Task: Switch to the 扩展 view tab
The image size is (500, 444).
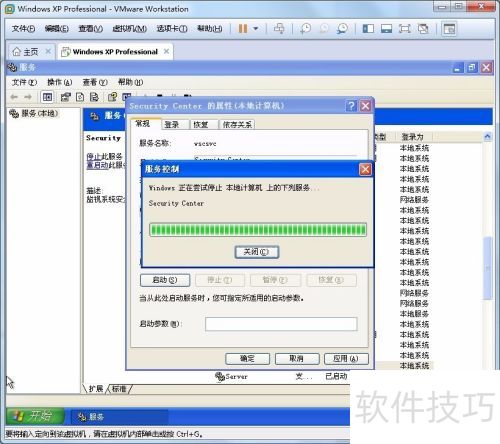Action: point(96,389)
